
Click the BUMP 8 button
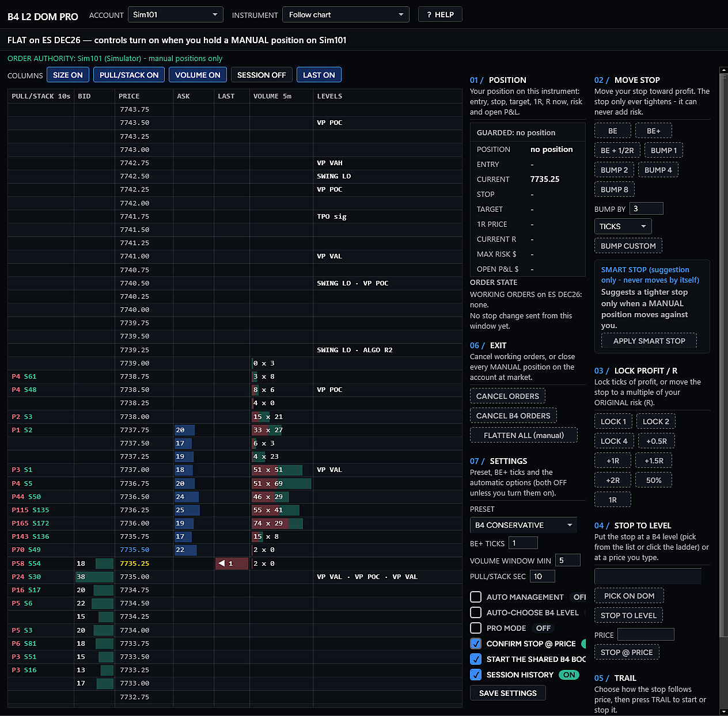pyautogui.click(x=615, y=189)
